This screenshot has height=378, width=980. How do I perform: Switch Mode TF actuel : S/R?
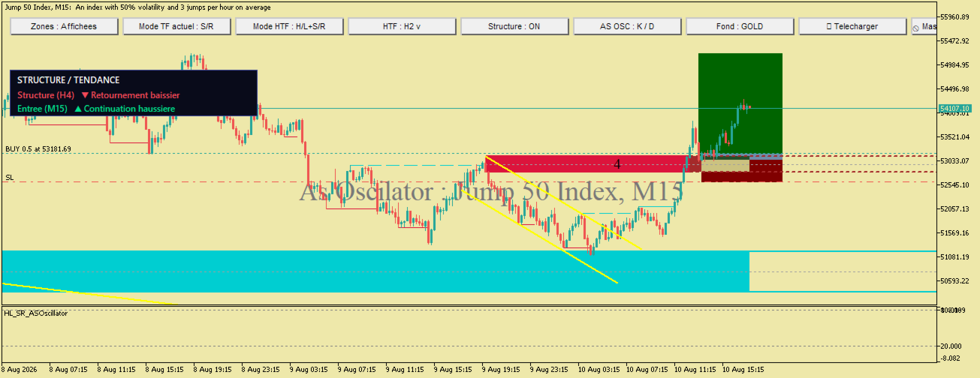coord(176,26)
